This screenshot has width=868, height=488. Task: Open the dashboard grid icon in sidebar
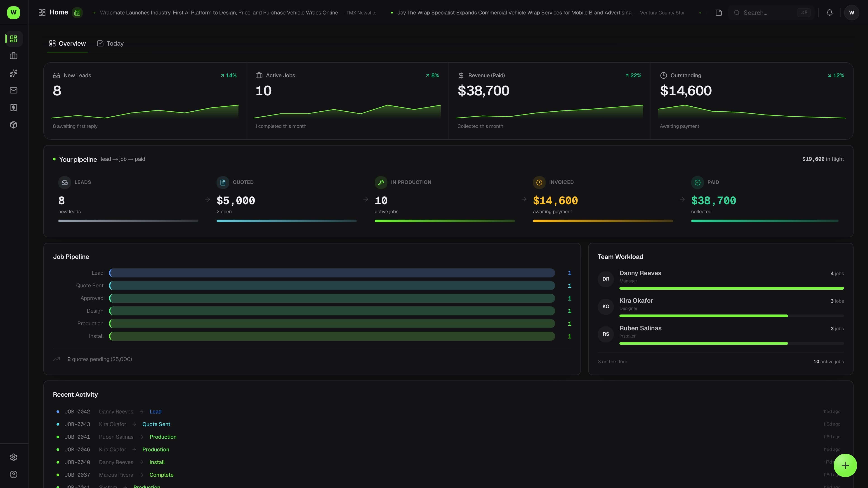click(x=14, y=39)
